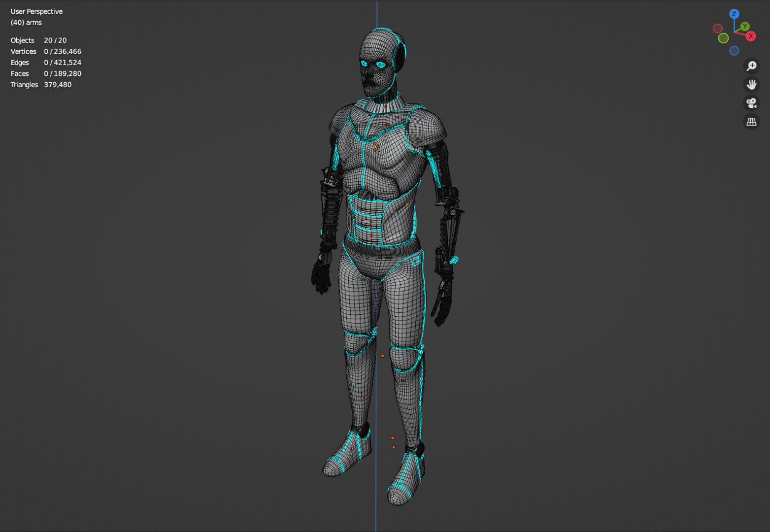Click the Faces value "0 / 189,280"
Image resolution: width=770 pixels, height=532 pixels.
coord(63,73)
